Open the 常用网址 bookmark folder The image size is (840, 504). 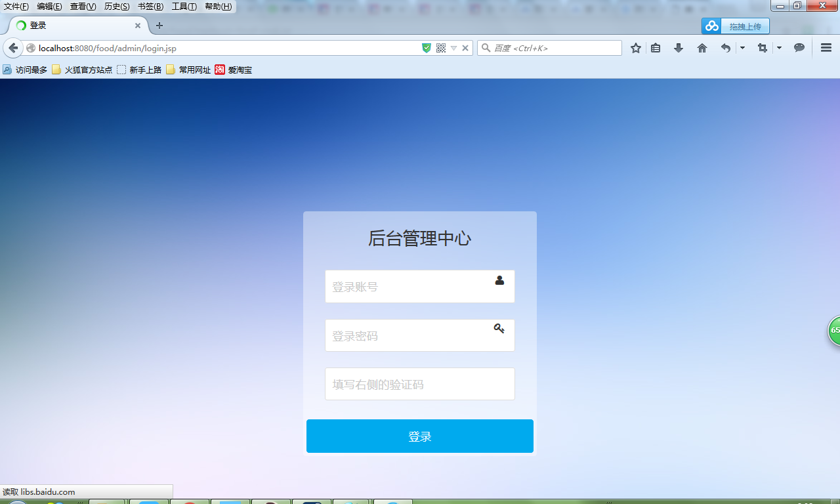pos(188,70)
